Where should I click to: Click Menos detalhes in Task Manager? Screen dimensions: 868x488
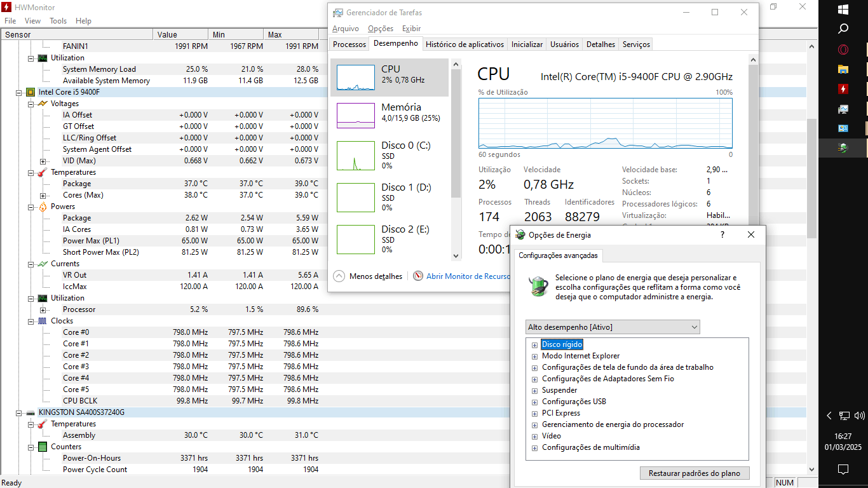[367, 276]
